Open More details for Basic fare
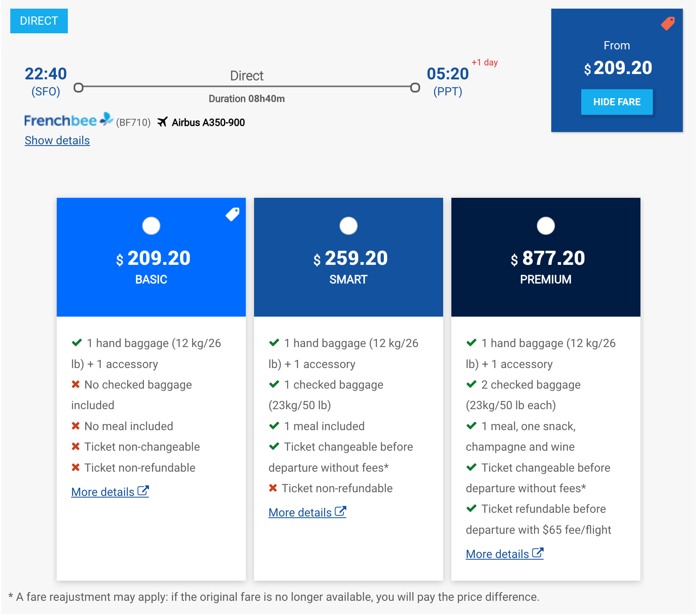 pyautogui.click(x=103, y=492)
